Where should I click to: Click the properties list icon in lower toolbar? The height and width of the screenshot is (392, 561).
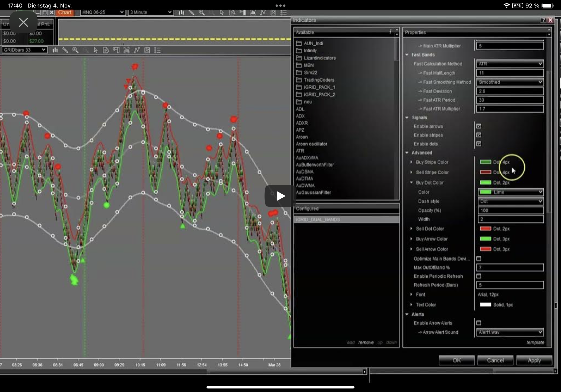[x=157, y=50]
